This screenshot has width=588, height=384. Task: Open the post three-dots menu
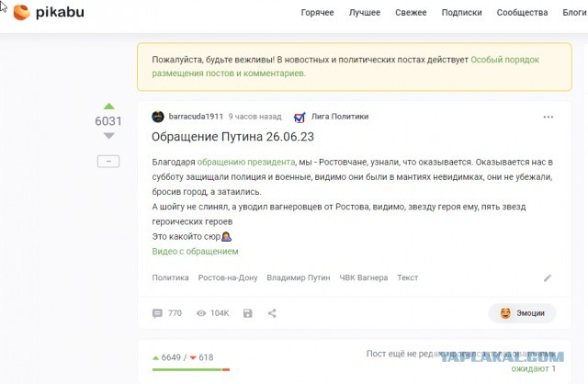548,117
